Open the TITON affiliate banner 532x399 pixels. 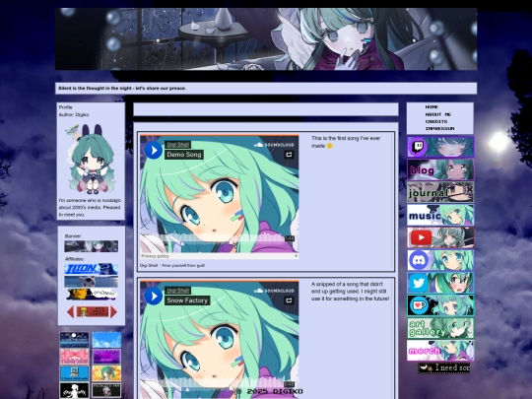[92, 269]
